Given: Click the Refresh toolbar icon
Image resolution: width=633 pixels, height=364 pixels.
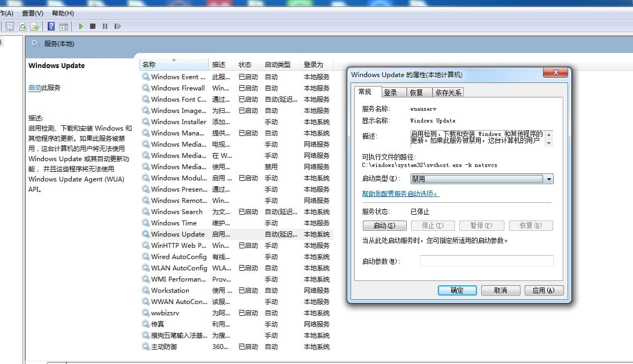Looking at the screenshot, I should (23, 27).
